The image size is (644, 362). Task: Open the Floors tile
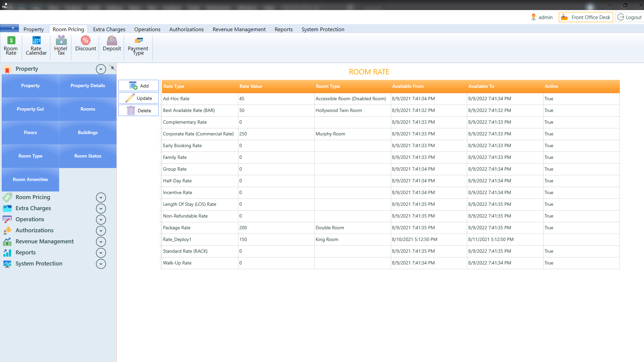(31, 133)
